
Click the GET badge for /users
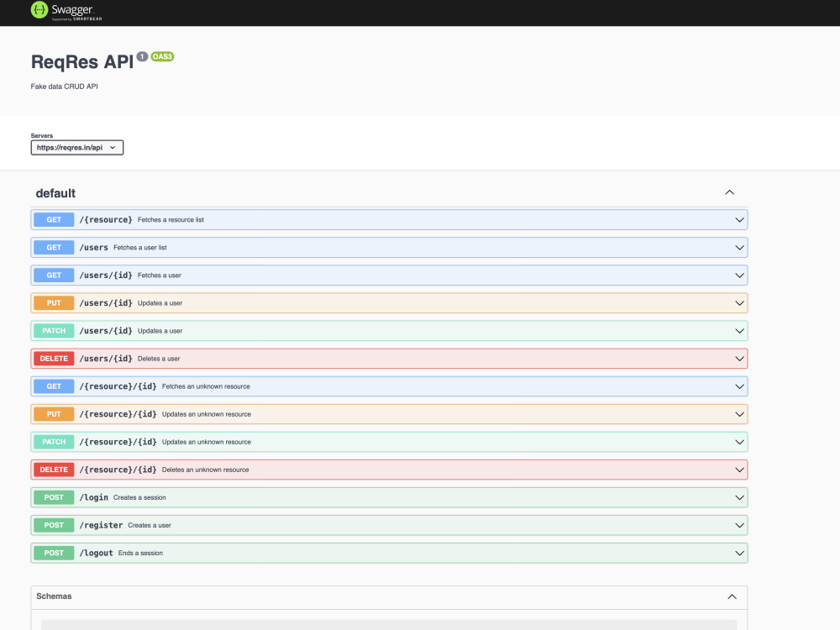(54, 248)
